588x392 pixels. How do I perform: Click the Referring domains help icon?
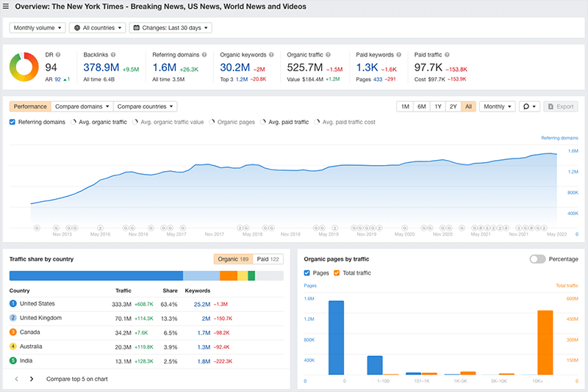click(x=204, y=54)
